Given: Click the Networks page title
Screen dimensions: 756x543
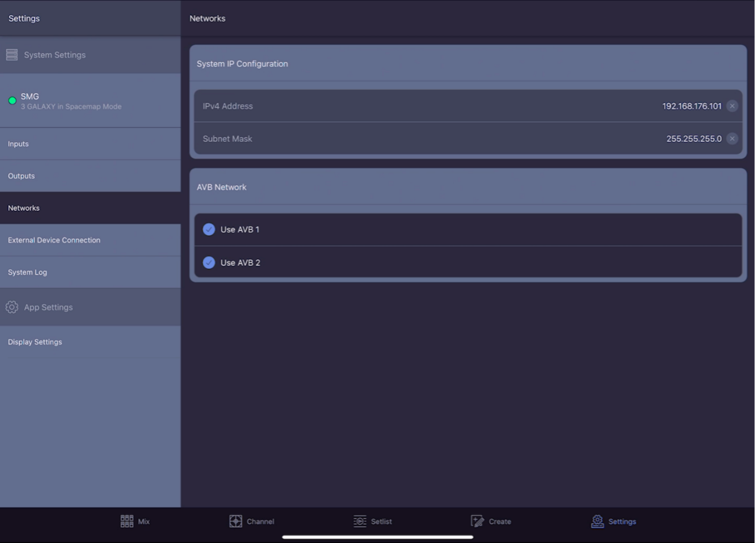Looking at the screenshot, I should tap(207, 19).
